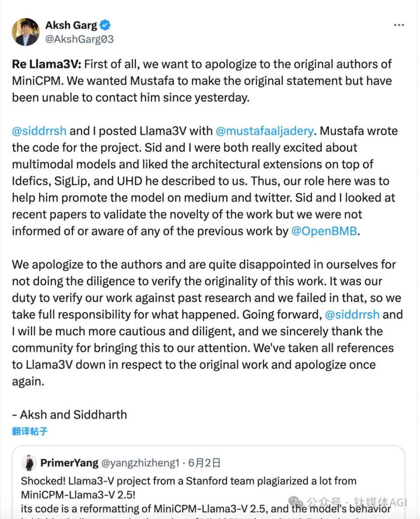This screenshot has height=519, width=420.
Task: Open @siddrrsh mention before "and I posted"
Action: 39,131
